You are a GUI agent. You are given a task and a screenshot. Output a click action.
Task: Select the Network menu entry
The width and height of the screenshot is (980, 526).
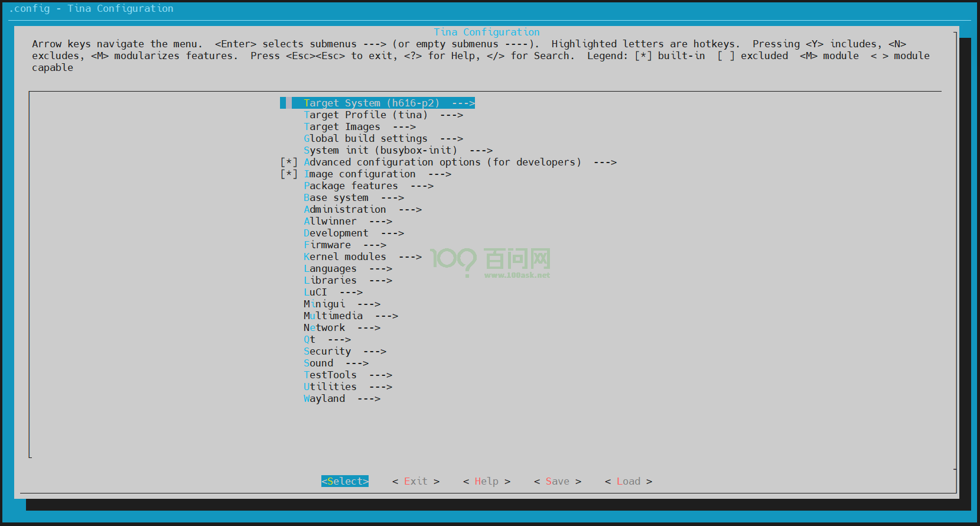coord(324,327)
